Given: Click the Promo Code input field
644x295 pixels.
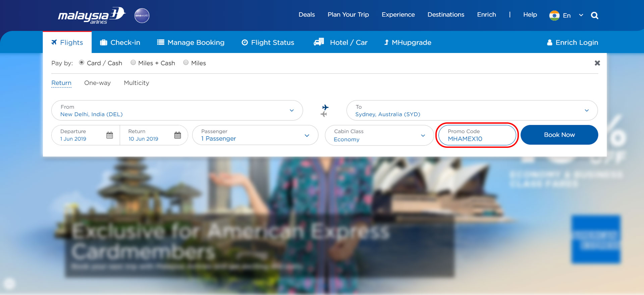Looking at the screenshot, I should pos(477,135).
